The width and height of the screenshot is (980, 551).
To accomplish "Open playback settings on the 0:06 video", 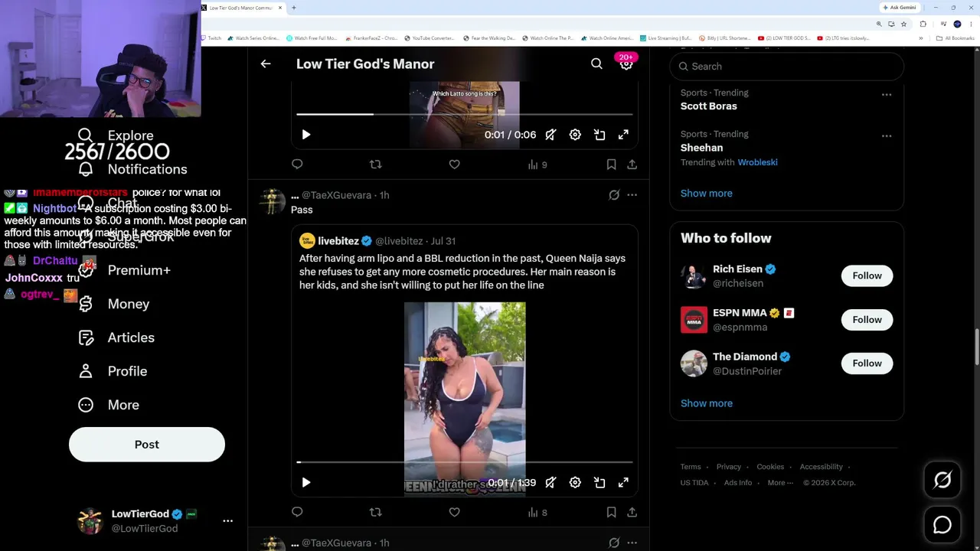I will (x=575, y=135).
